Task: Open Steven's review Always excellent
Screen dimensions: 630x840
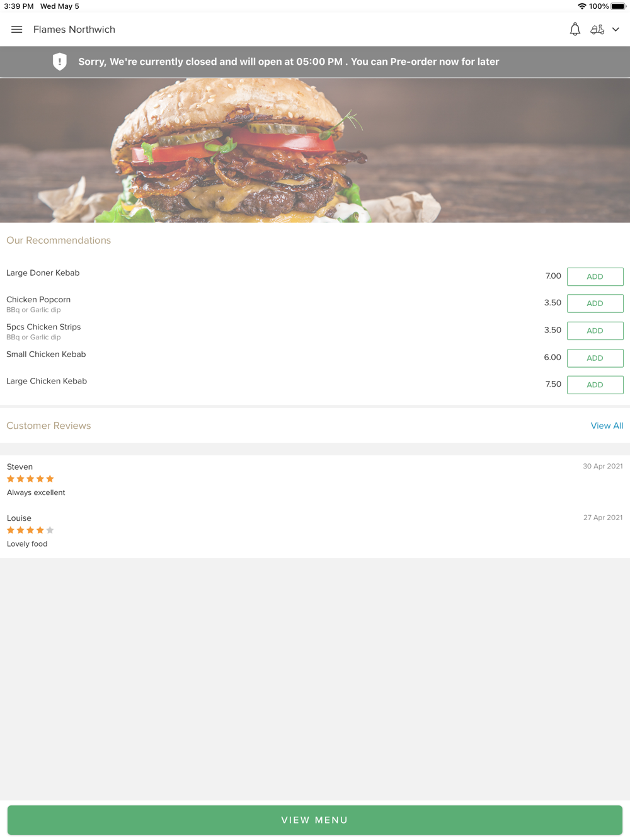Action: point(36,492)
